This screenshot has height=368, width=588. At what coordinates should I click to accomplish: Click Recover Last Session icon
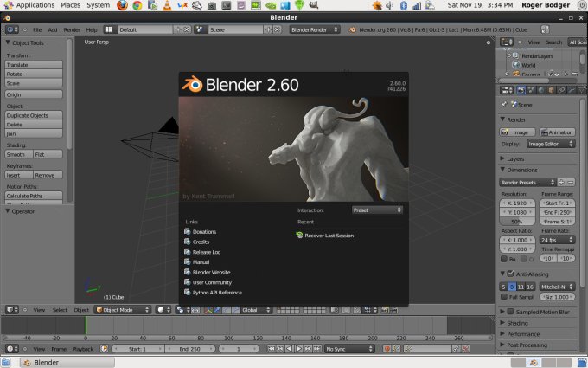(298, 235)
